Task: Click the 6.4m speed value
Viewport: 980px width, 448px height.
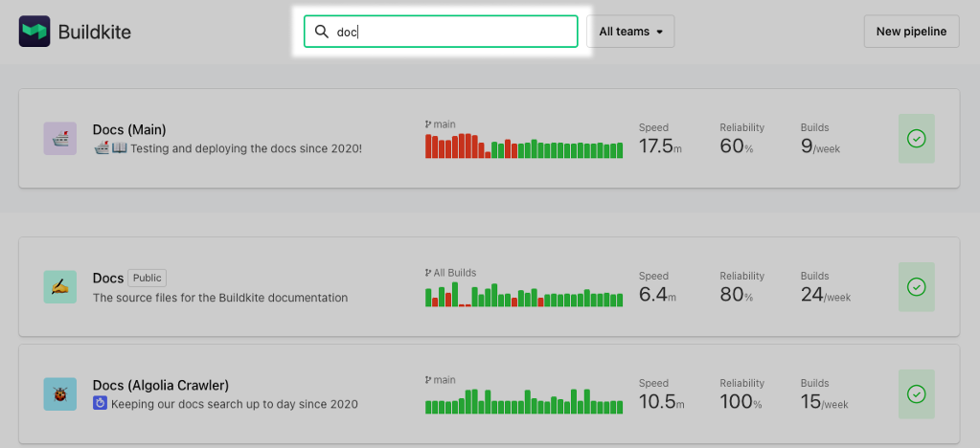Action: (x=657, y=294)
